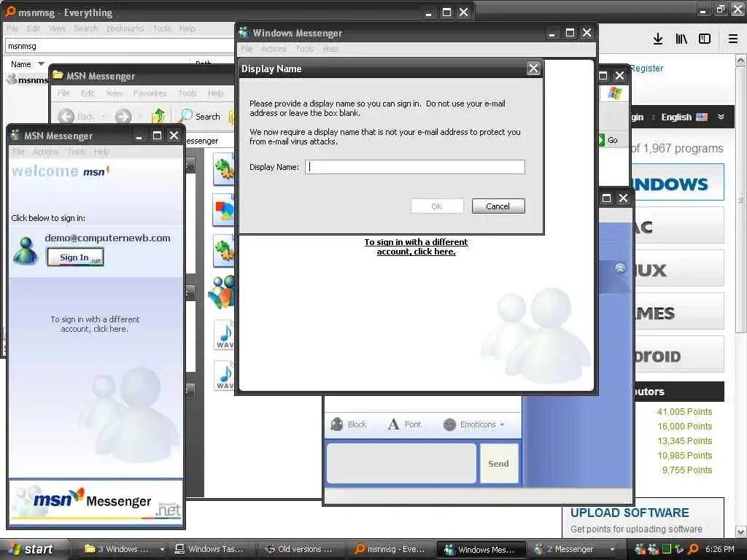The height and width of the screenshot is (560, 747).
Task: Expand the language double-chevron next to English
Action: click(x=721, y=117)
